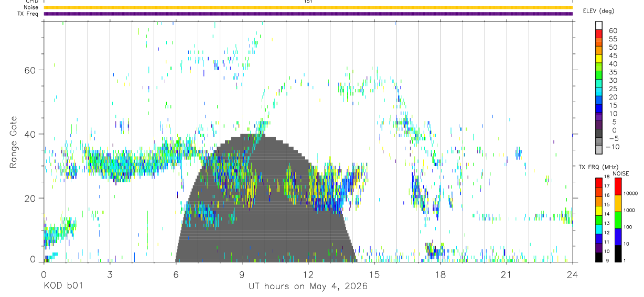
Task: Click the ELEV tick label "25"
Action: click(613, 89)
